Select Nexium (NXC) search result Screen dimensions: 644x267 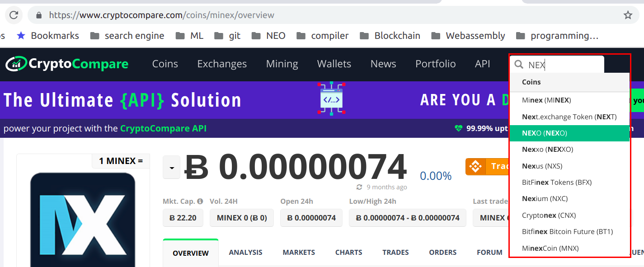tap(569, 199)
